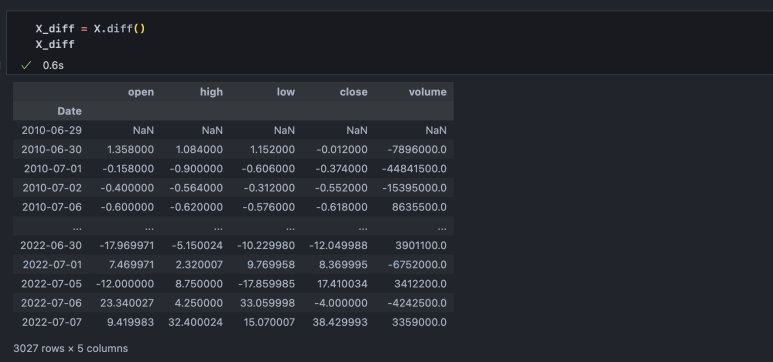773x362 pixels.
Task: Select the open column header
Action: (141, 92)
